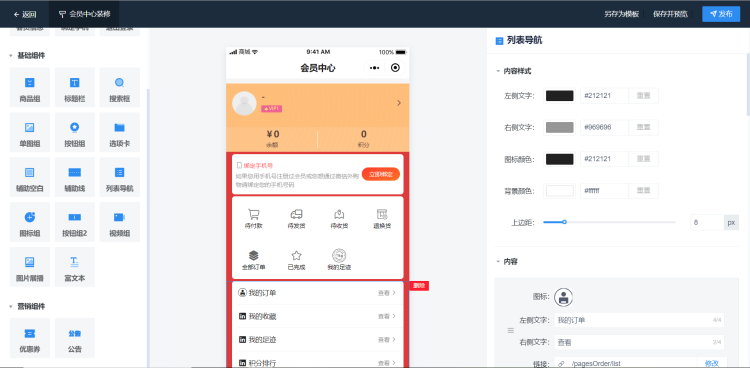Image resolution: width=750 pixels, height=368 pixels.
Task: Collapse the 内容样式 section
Action: [x=497, y=71]
